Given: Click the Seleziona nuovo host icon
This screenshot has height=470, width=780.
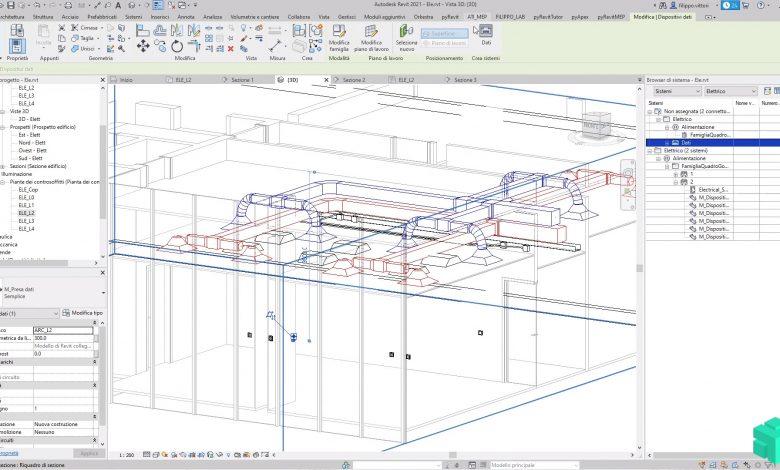Looking at the screenshot, I should coord(407,31).
